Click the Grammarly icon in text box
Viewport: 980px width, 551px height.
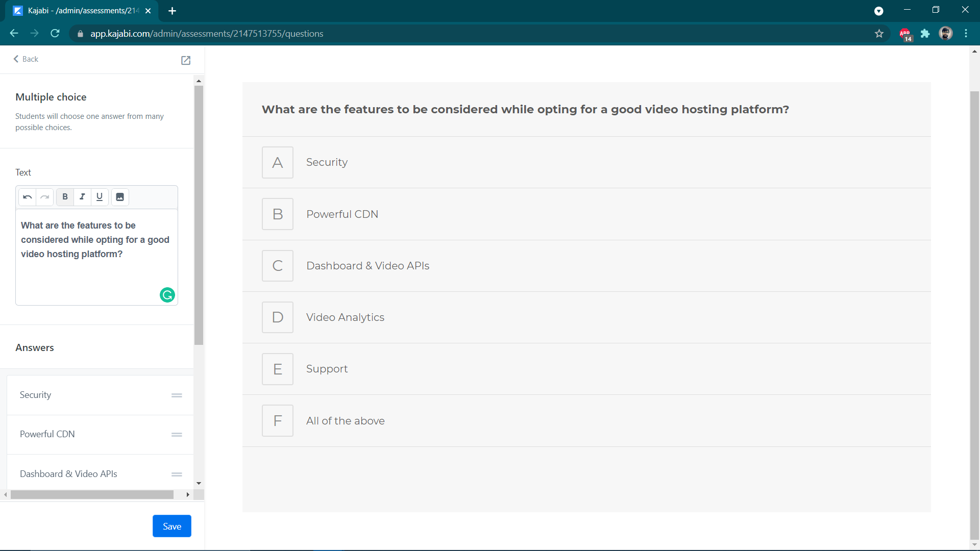[x=167, y=295]
